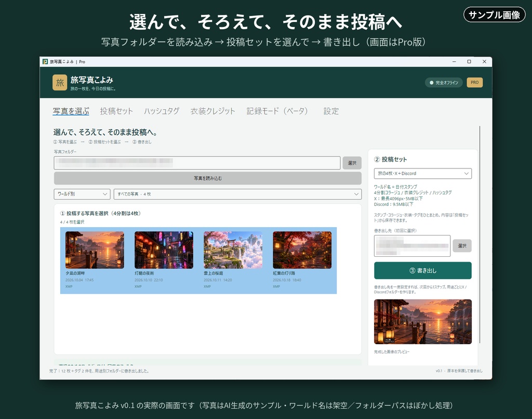Image resolution: width=532 pixels, height=419 pixels.
Task: Click the 完全オフライン status indicator
Action: click(444, 83)
